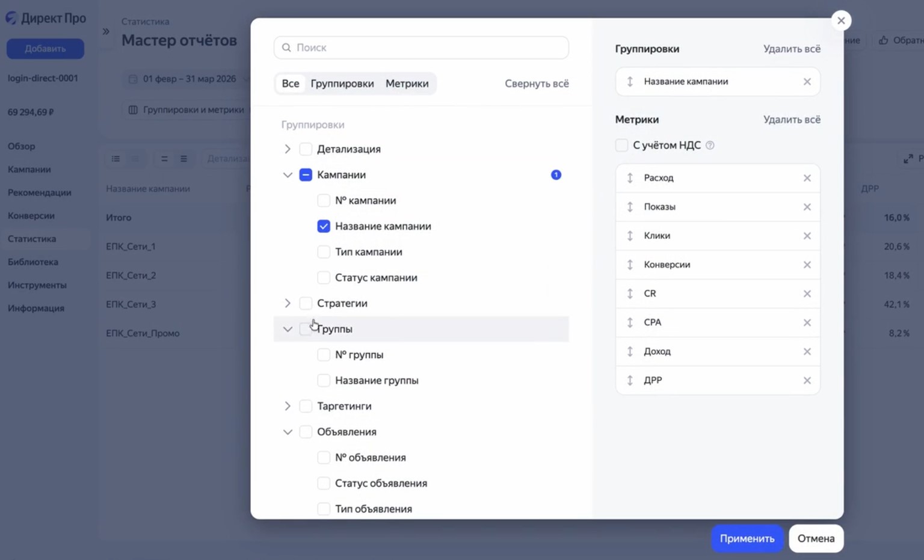Click the Добавить button in sidebar
This screenshot has height=560, width=924.
coord(45,49)
